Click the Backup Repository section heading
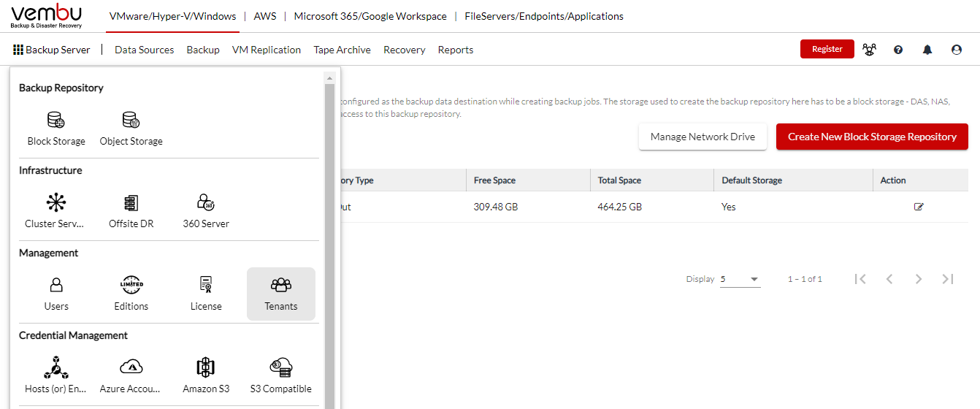This screenshot has height=409, width=980. click(x=61, y=88)
